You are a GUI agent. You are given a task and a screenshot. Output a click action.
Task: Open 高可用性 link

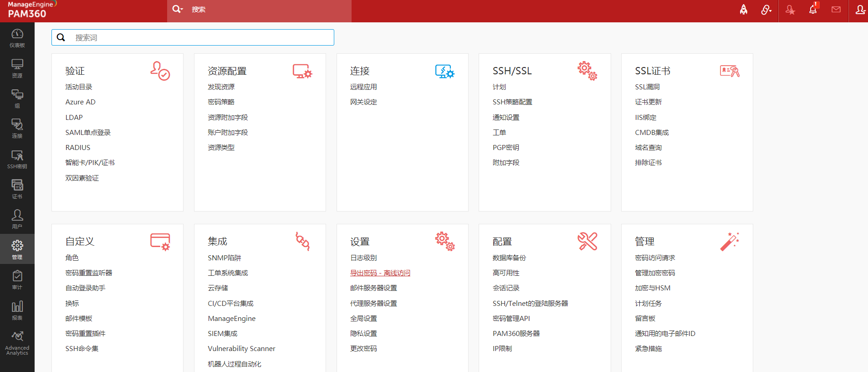click(x=506, y=273)
